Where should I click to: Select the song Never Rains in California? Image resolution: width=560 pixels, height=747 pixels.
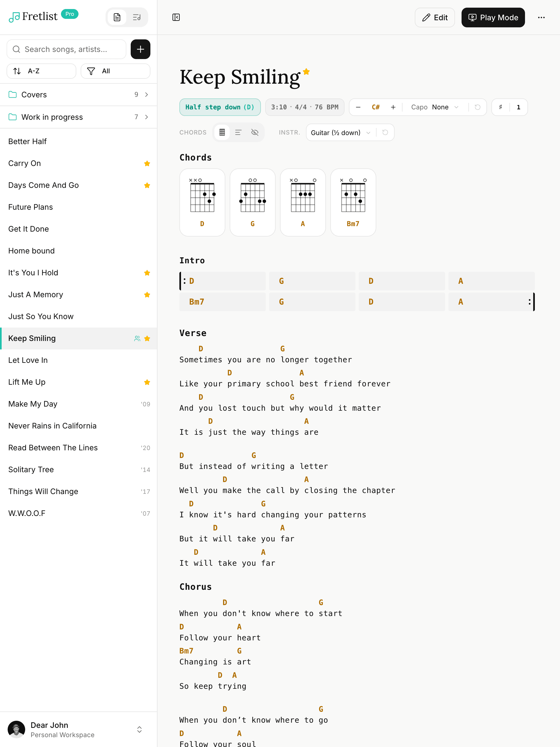coord(78,426)
